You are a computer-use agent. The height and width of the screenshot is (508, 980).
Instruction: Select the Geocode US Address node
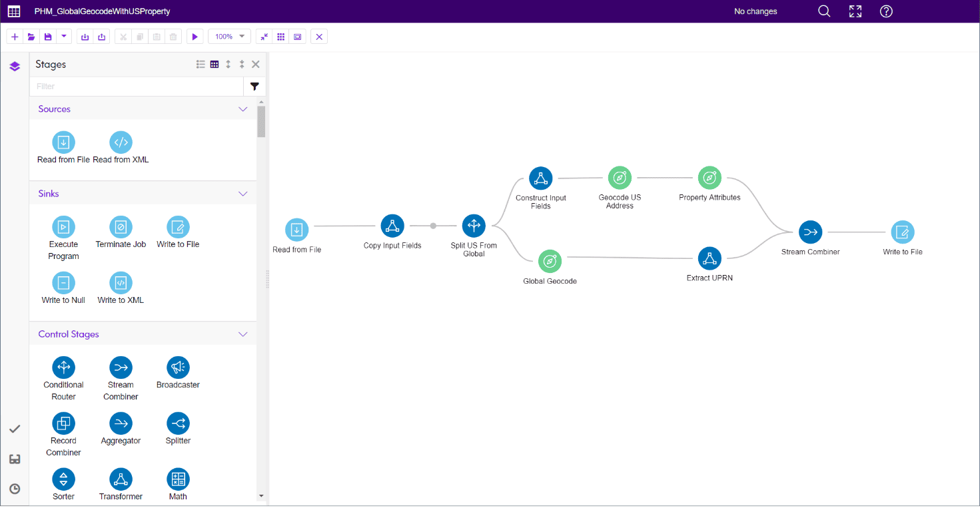click(620, 178)
